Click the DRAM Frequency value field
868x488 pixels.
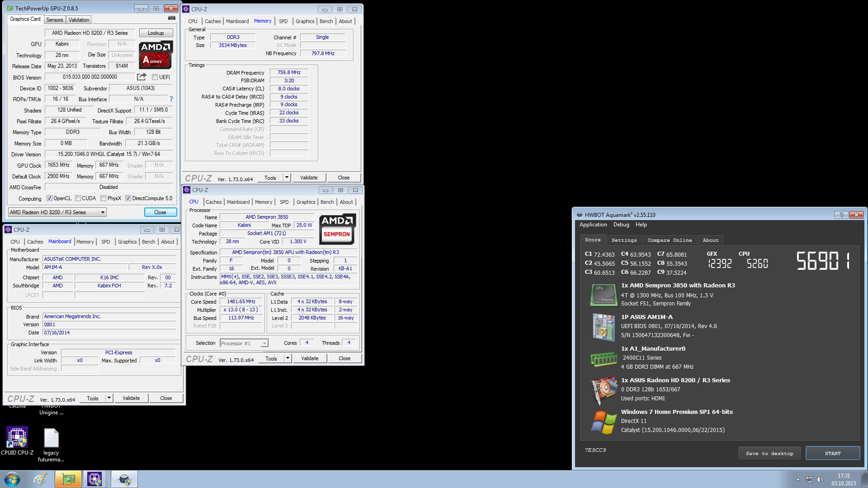(x=289, y=72)
